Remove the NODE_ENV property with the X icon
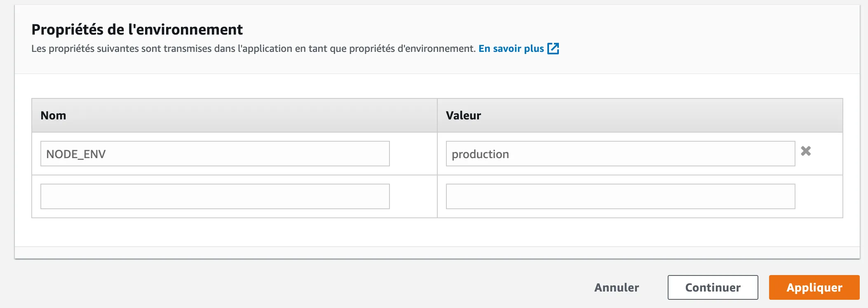 point(806,151)
